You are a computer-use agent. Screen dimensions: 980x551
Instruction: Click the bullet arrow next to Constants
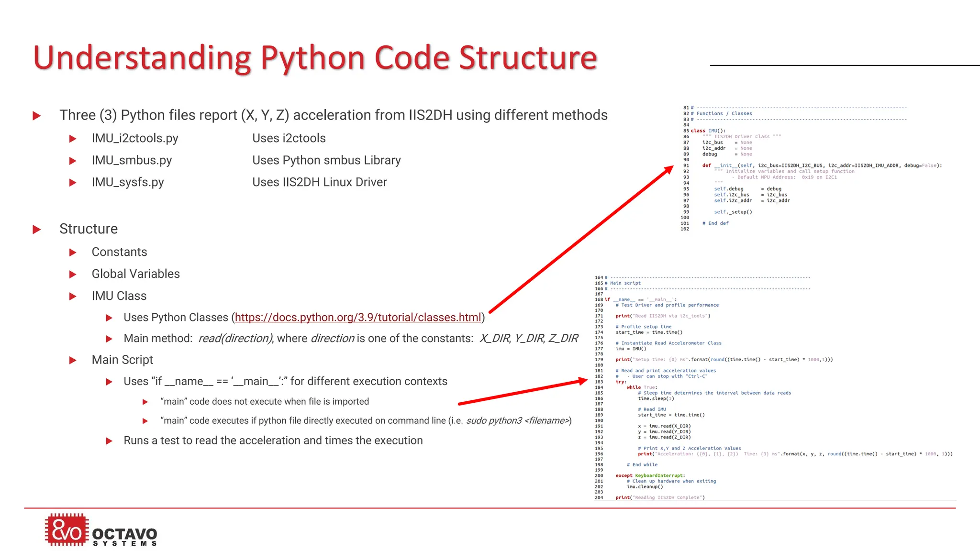(73, 253)
